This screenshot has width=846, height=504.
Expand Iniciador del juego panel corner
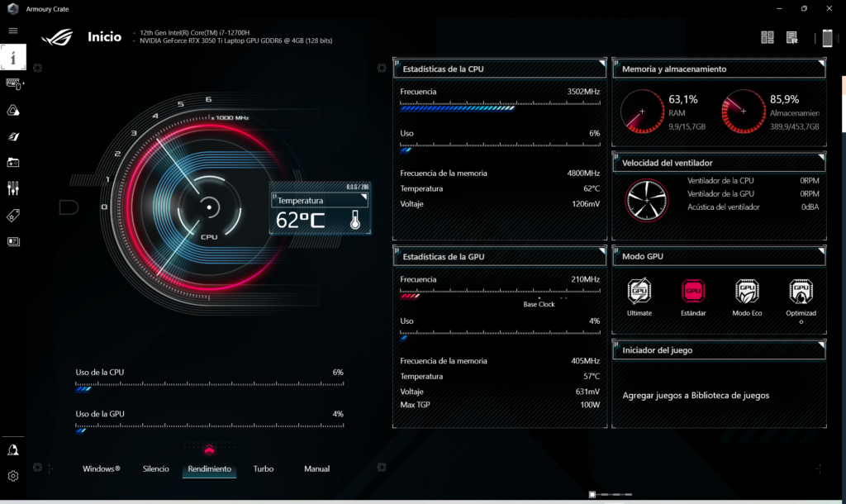(x=821, y=345)
